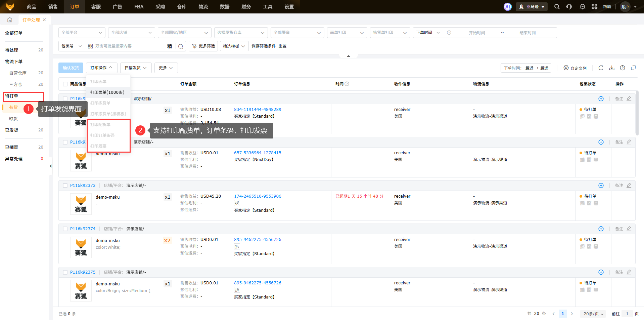The height and width of the screenshot is (320, 644).
Task: Open the notification bell
Action: tap(582, 7)
